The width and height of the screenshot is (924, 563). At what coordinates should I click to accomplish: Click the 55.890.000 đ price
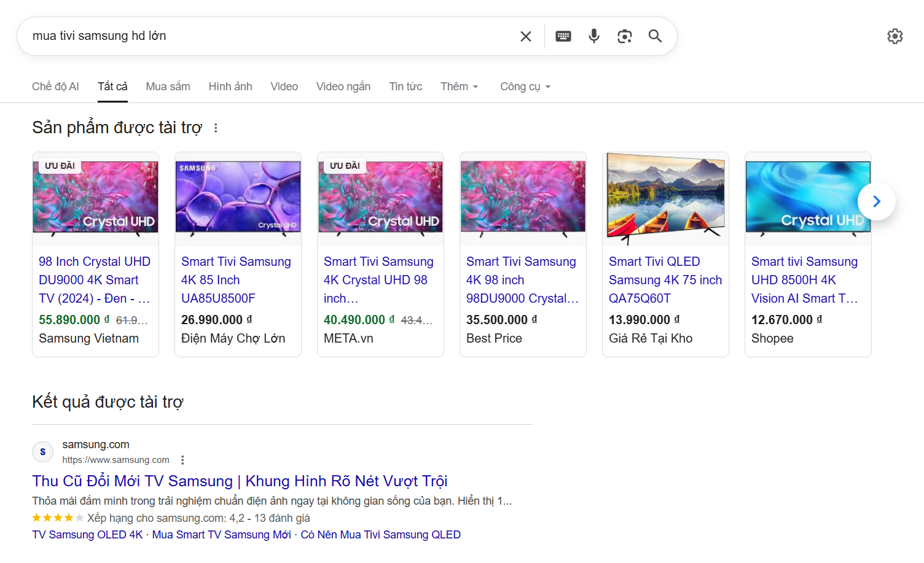(x=74, y=320)
